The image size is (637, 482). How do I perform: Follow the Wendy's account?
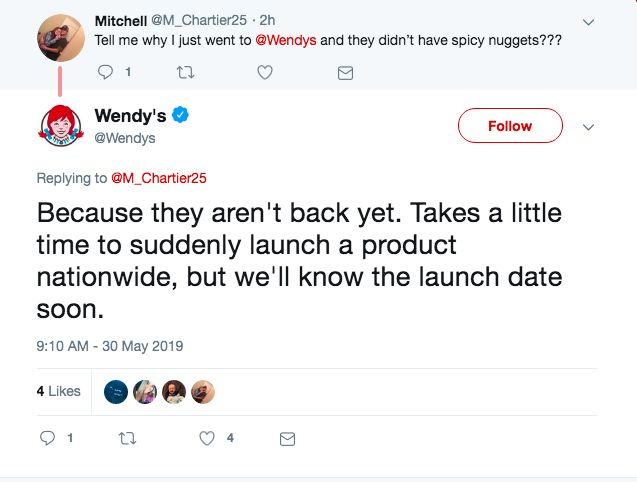(509, 126)
